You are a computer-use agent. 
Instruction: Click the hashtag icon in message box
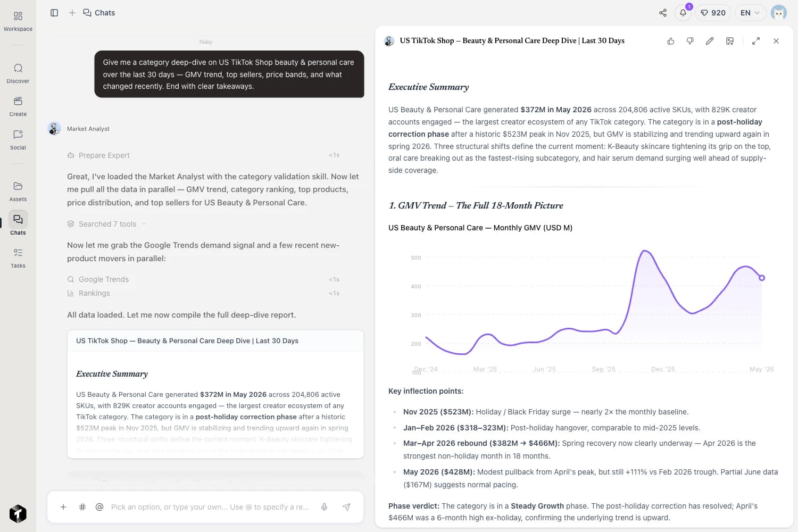(x=82, y=507)
